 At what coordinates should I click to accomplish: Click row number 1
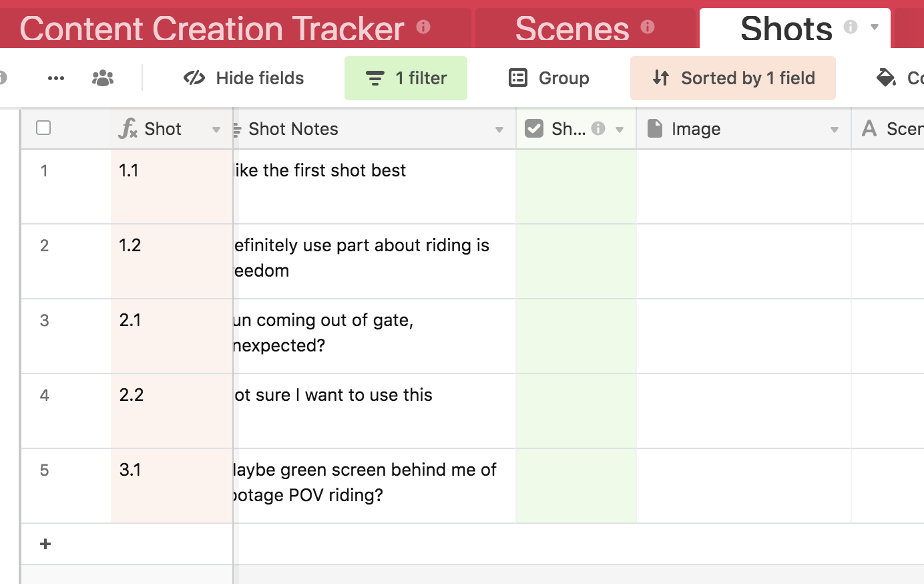pyautogui.click(x=44, y=170)
